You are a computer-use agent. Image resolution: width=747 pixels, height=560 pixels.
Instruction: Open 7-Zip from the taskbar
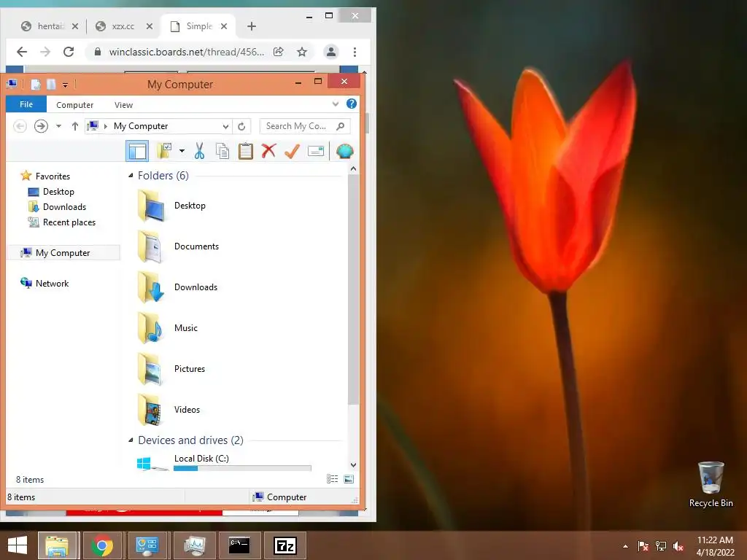tap(285, 545)
